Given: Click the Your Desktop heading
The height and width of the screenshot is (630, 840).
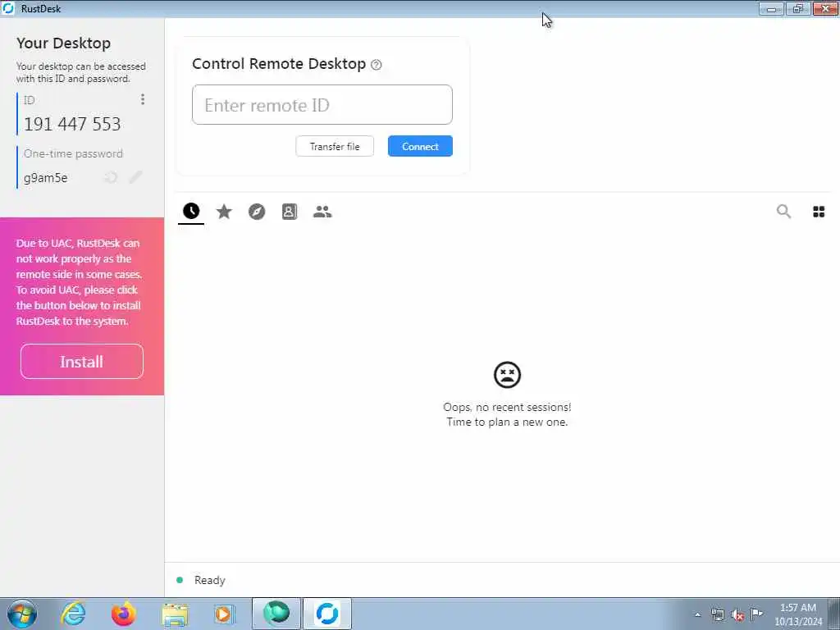Looking at the screenshot, I should tap(63, 43).
